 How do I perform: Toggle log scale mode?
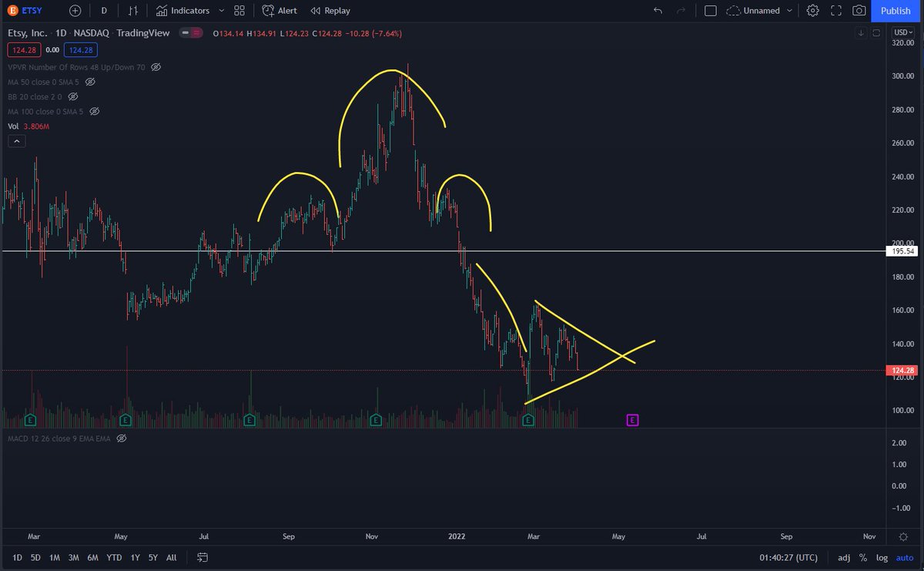tap(882, 557)
